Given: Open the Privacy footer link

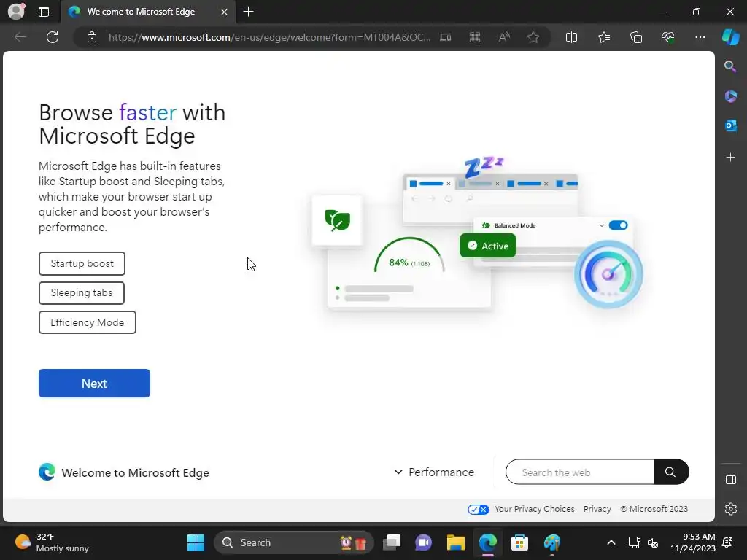Looking at the screenshot, I should pyautogui.click(x=597, y=509).
